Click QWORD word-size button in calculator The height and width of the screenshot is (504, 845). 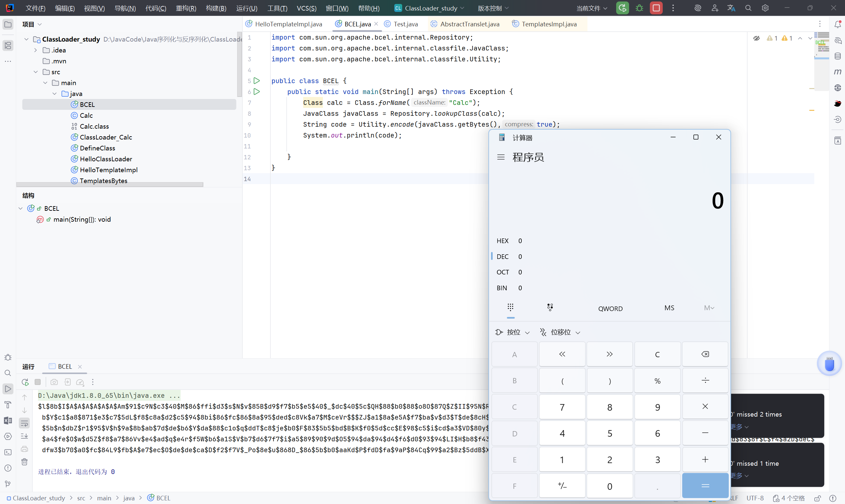(x=610, y=308)
